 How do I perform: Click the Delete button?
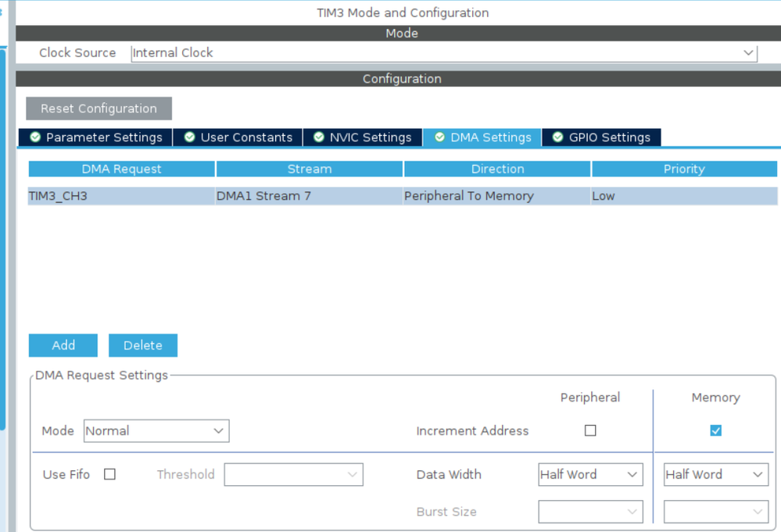pyautogui.click(x=143, y=345)
